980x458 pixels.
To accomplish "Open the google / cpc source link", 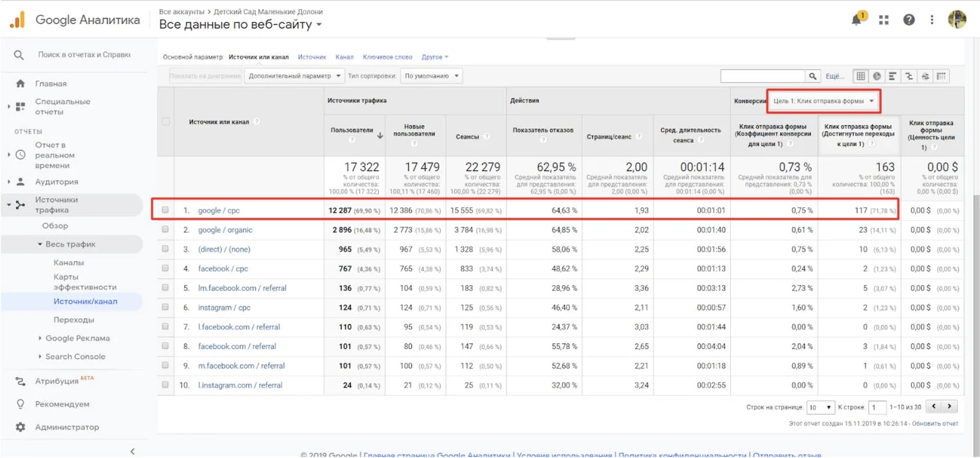I will [219, 210].
